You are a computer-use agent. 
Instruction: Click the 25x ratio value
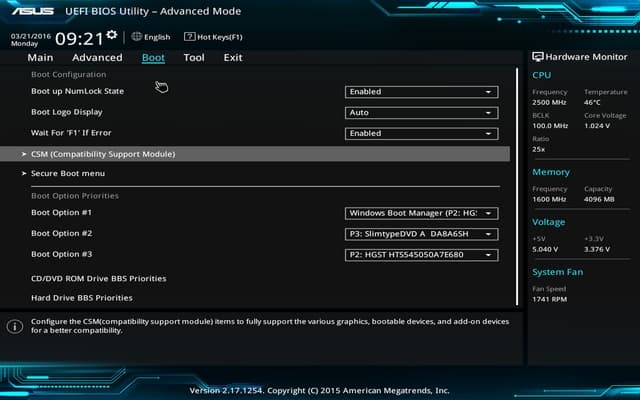click(x=538, y=149)
